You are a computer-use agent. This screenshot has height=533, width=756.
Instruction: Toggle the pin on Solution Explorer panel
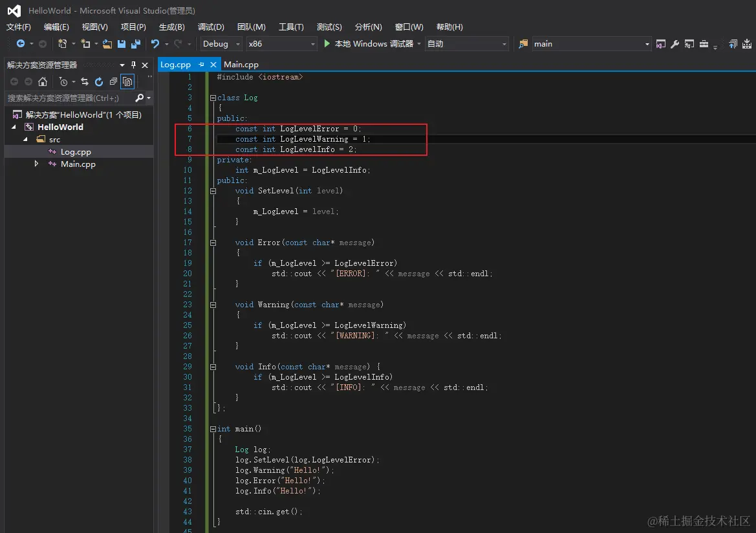[134, 65]
